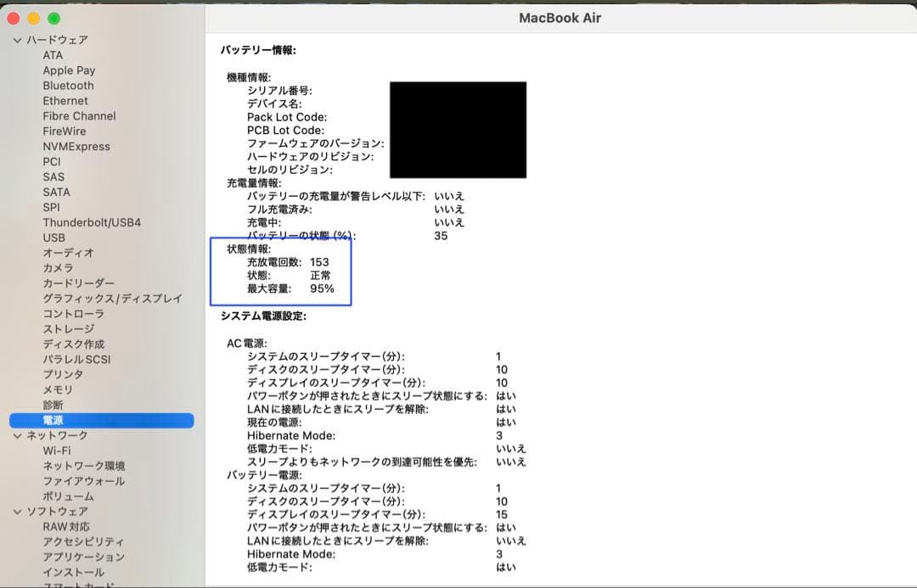Open the ファイアウォール settings info
The width and height of the screenshot is (917, 588).
[82, 480]
